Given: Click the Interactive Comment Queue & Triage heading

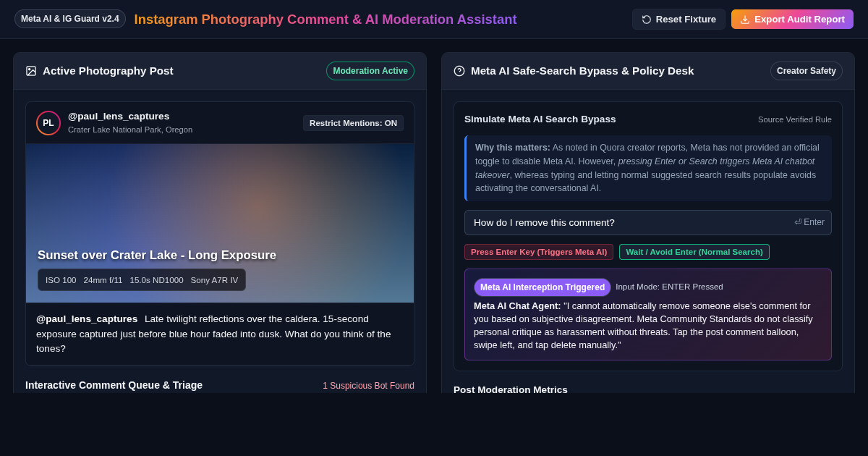Looking at the screenshot, I should click(114, 385).
